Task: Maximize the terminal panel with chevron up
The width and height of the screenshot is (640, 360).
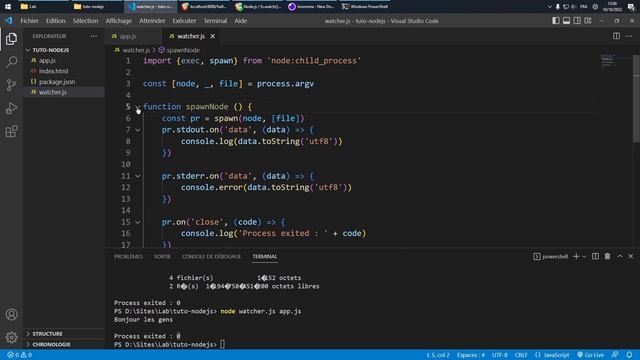Action: [620, 256]
